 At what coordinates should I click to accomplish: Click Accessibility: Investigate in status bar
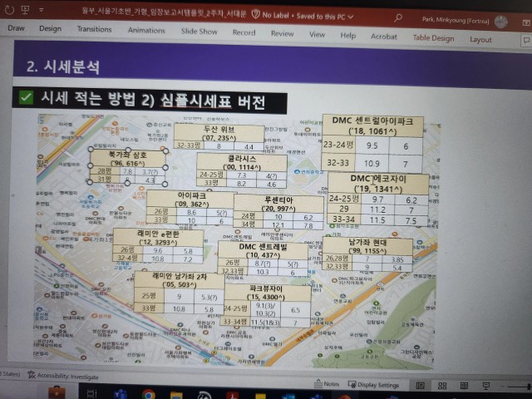[63, 376]
